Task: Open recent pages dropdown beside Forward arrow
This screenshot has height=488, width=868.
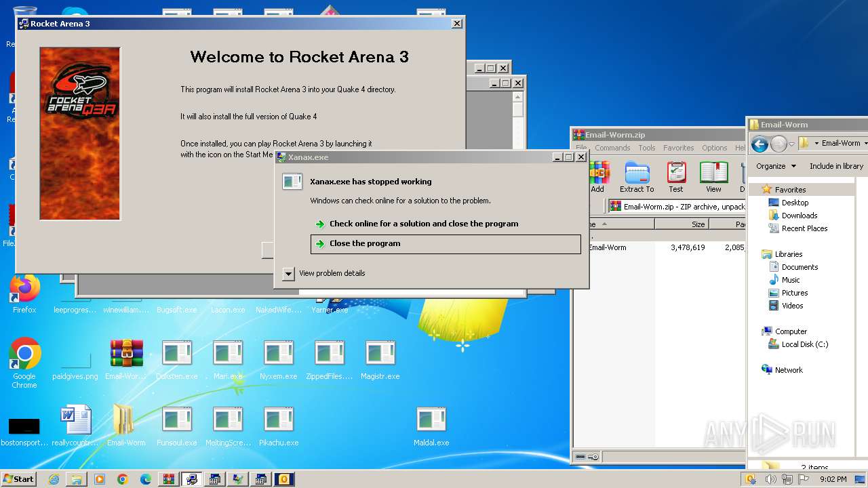Action: coord(791,144)
